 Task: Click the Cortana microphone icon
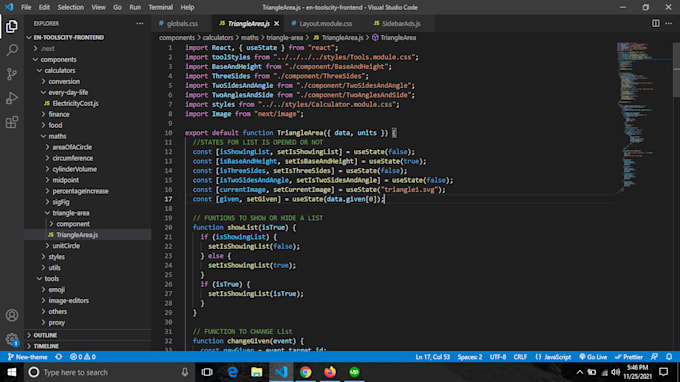pyautogui.click(x=185, y=372)
